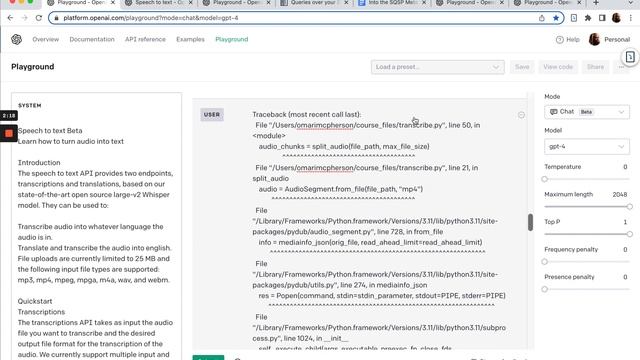Select the Playground nav item
Screen dimensions: 640x360
pos(232,40)
